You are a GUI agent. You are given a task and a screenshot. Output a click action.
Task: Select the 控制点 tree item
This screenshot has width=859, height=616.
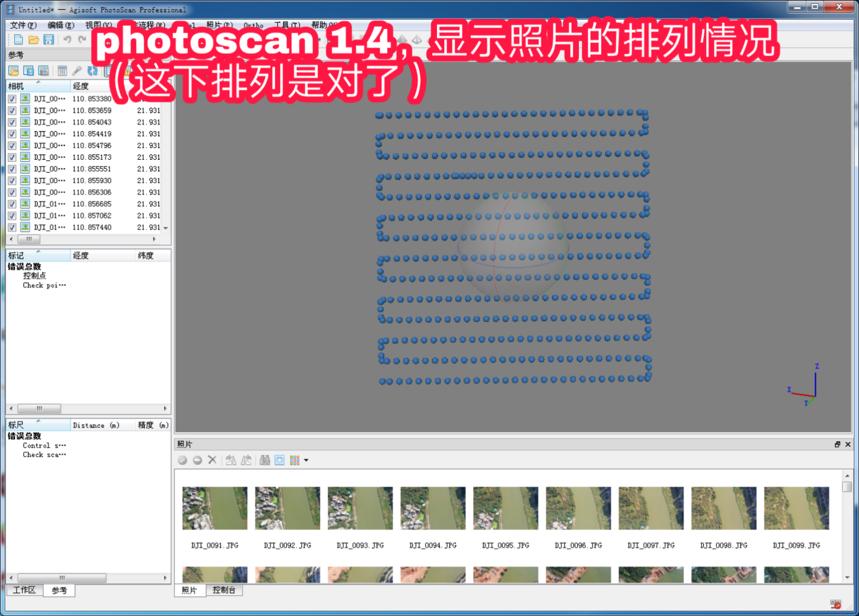click(34, 276)
